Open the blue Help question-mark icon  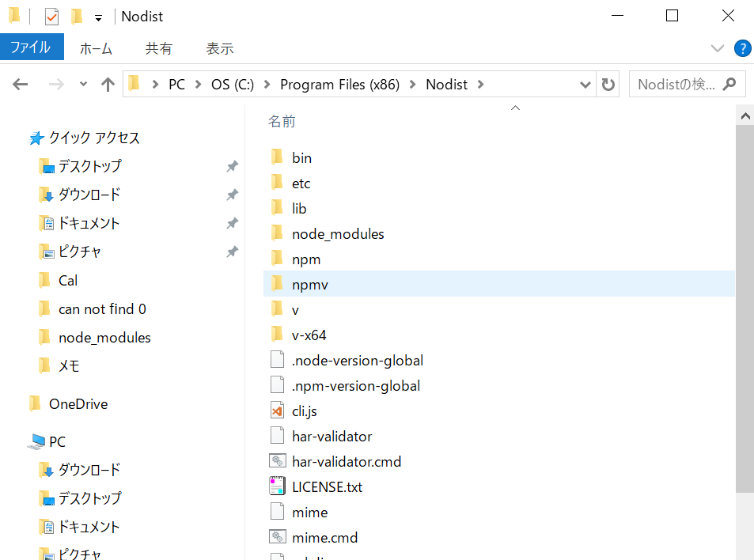tap(742, 48)
